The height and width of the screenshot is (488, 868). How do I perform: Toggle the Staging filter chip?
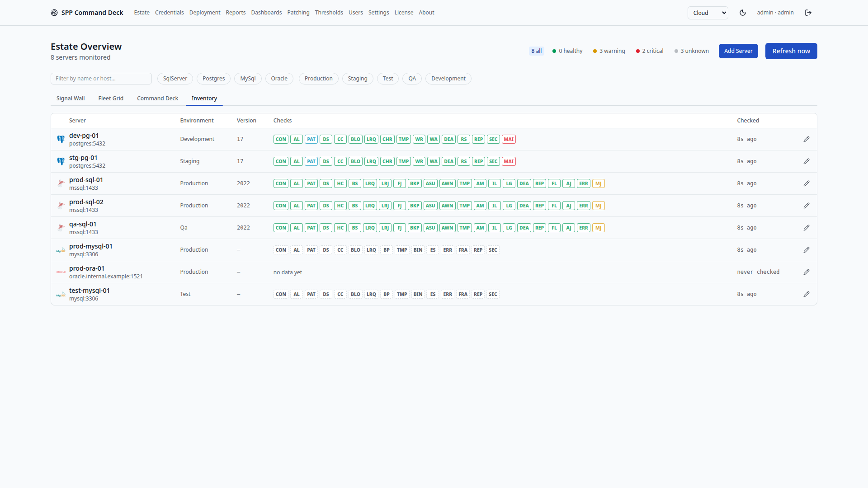pyautogui.click(x=358, y=79)
